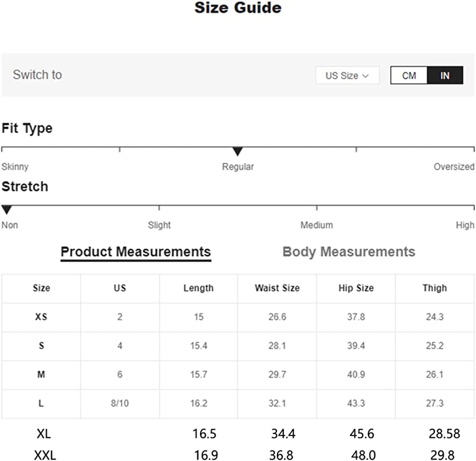
Task: Select the Product Measurements tab
Action: coord(136,252)
